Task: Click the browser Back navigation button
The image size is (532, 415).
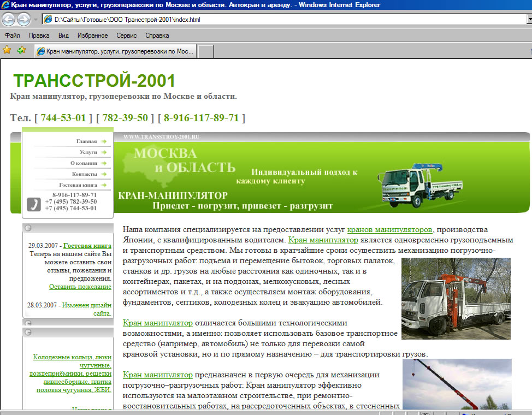Action: [8, 19]
